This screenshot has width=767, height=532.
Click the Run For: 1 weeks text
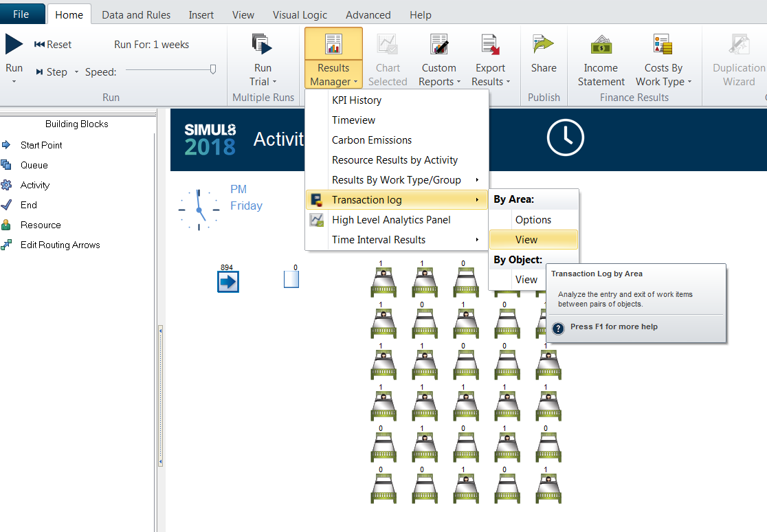(152, 45)
